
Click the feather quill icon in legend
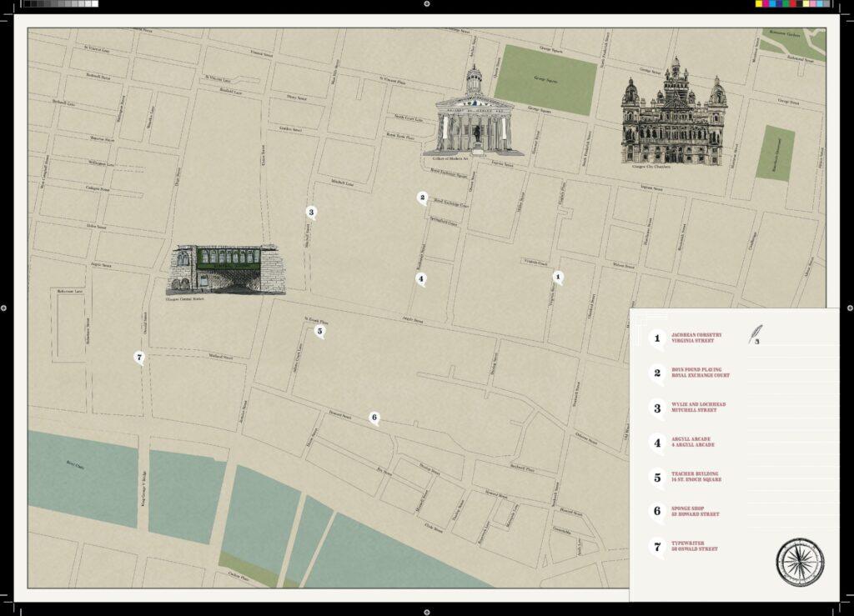click(755, 333)
